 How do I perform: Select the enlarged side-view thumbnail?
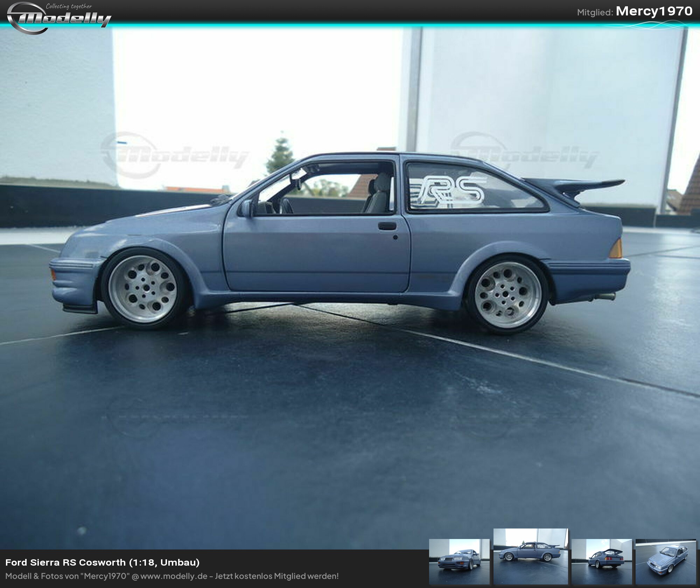530,556
